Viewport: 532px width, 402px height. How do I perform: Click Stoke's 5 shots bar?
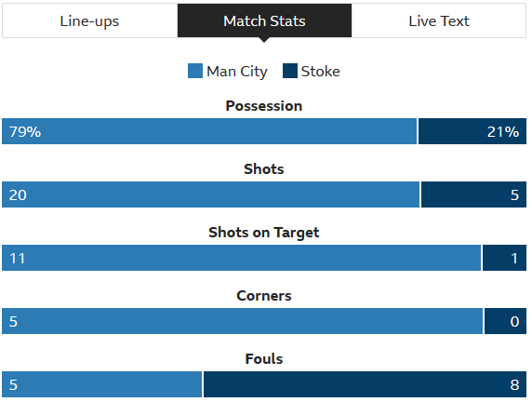pos(473,194)
